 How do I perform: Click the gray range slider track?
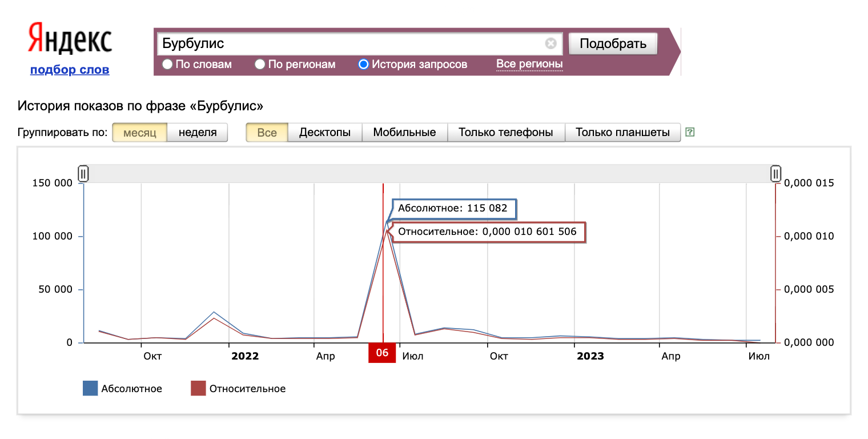[x=429, y=173]
